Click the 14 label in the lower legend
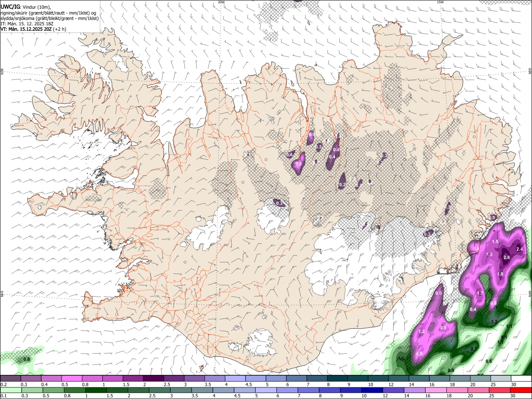 point(407,396)
